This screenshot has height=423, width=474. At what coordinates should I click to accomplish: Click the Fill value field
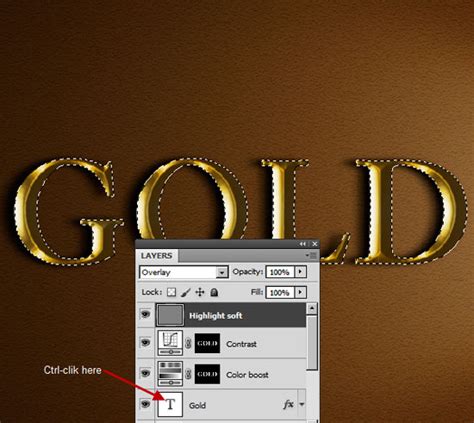click(280, 293)
